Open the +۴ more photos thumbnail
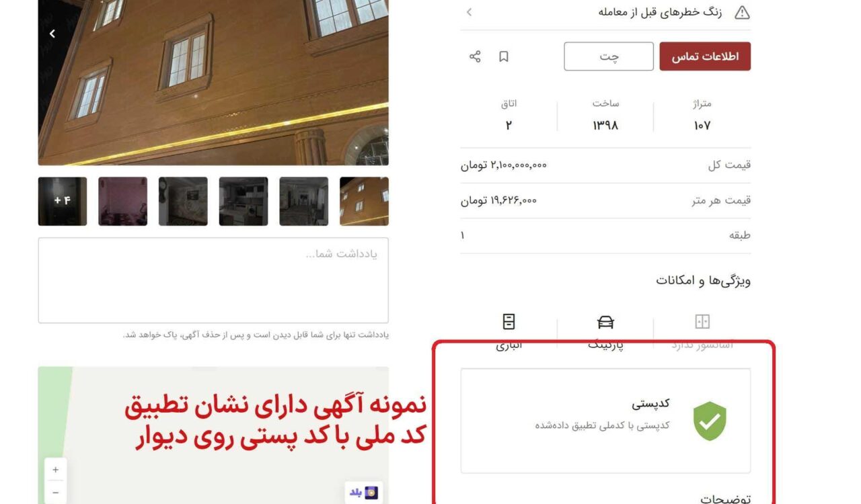This screenshot has height=504, width=861. pos(63,201)
